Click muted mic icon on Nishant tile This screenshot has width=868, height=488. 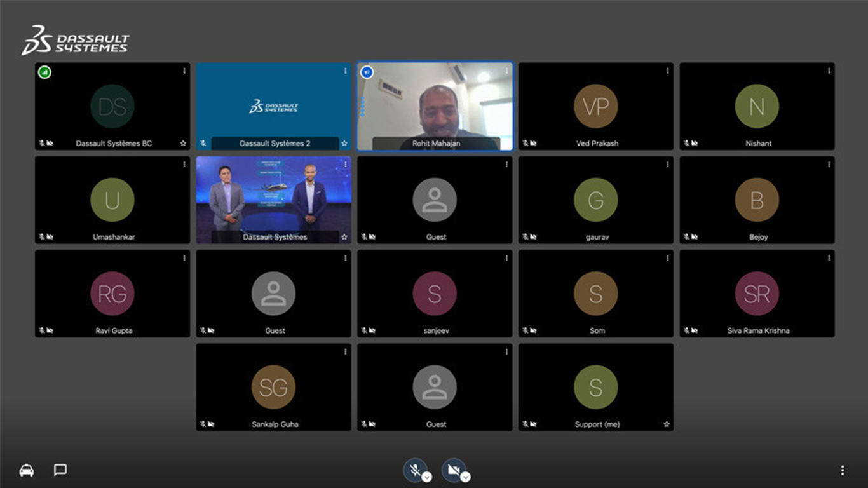pyautogui.click(x=686, y=144)
